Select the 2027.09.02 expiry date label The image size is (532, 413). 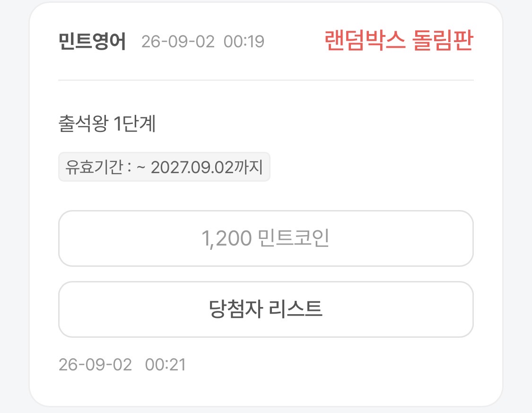192,167
